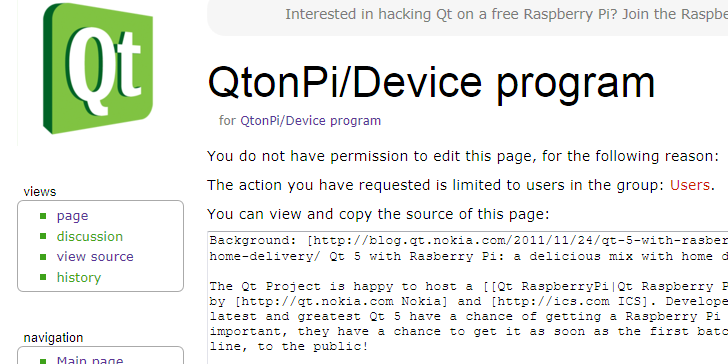728x364 pixels.
Task: Click the 'You do not have permission' message
Action: coord(463,156)
